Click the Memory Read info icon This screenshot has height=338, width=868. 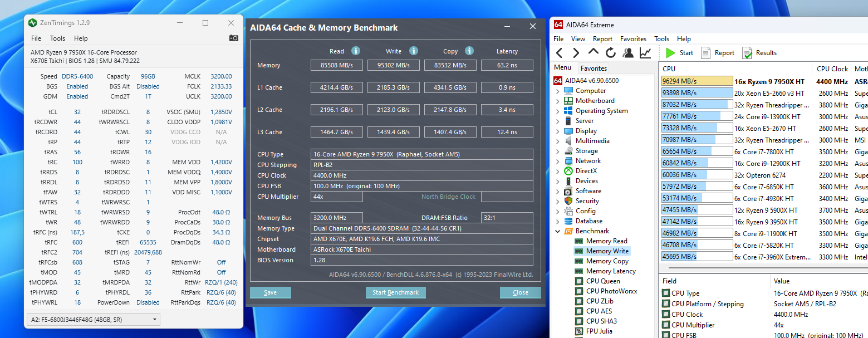355,51
